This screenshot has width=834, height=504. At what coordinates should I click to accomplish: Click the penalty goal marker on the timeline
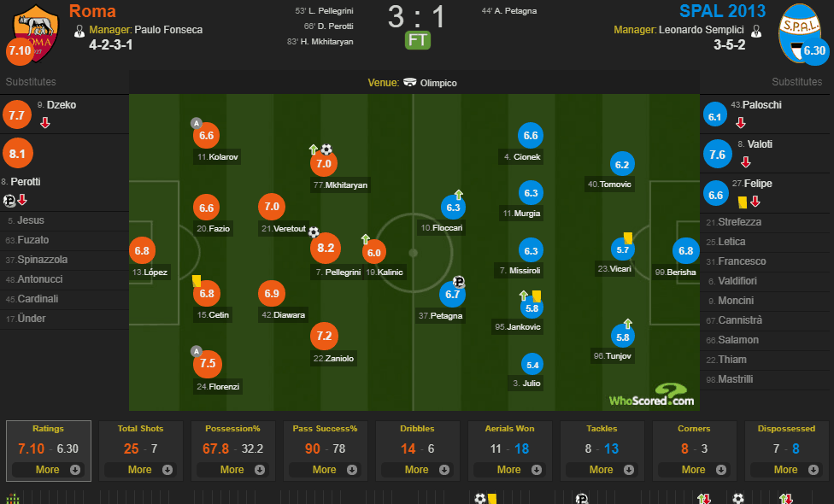coord(581,499)
